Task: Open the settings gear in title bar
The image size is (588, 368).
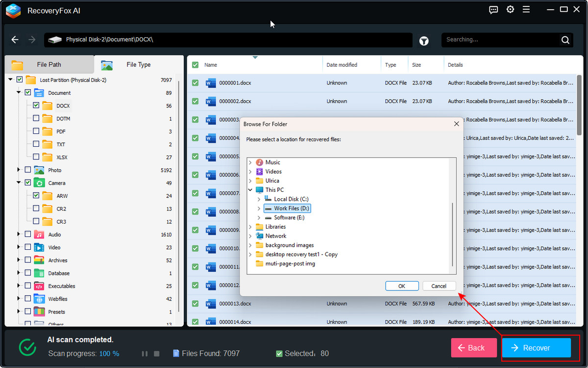Action: tap(510, 9)
